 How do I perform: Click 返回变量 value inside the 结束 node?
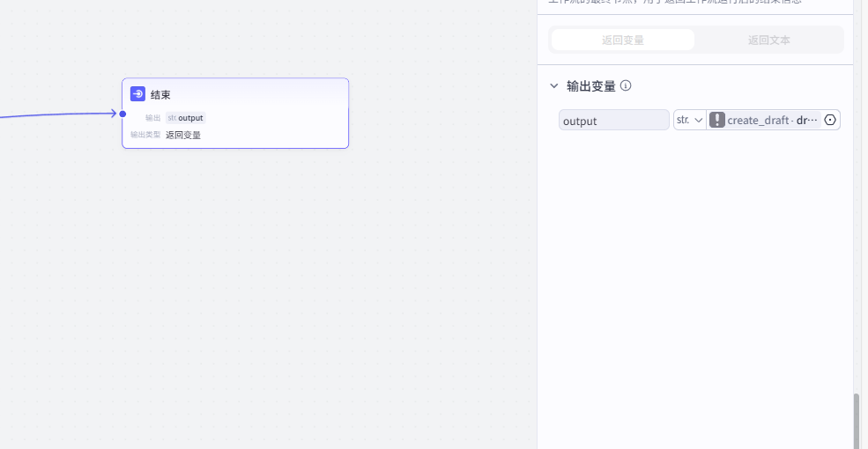pos(183,135)
